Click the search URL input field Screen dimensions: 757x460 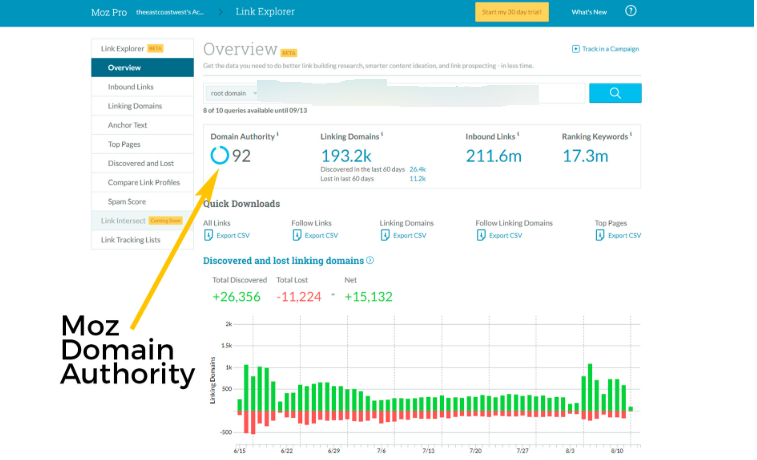coord(420,93)
